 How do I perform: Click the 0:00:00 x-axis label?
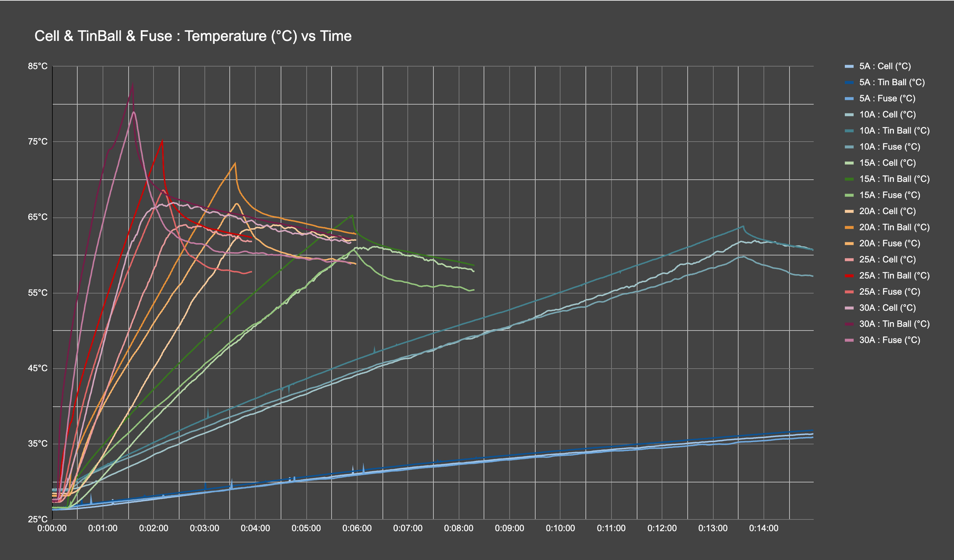pos(52,529)
